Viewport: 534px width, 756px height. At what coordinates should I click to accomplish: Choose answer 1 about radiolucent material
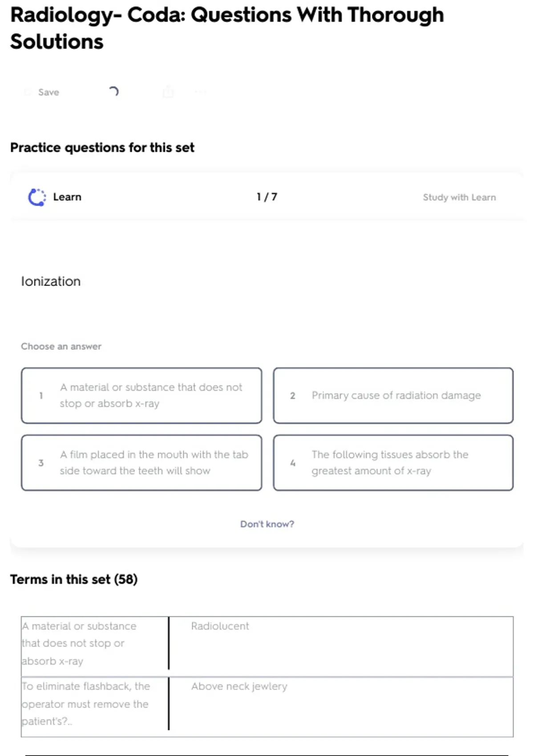click(x=142, y=395)
